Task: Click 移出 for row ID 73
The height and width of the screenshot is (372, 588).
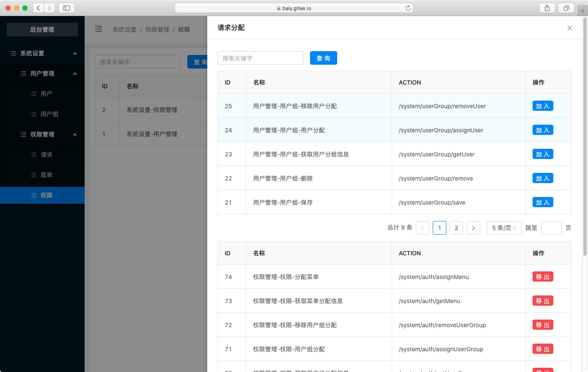Action: [543, 301]
